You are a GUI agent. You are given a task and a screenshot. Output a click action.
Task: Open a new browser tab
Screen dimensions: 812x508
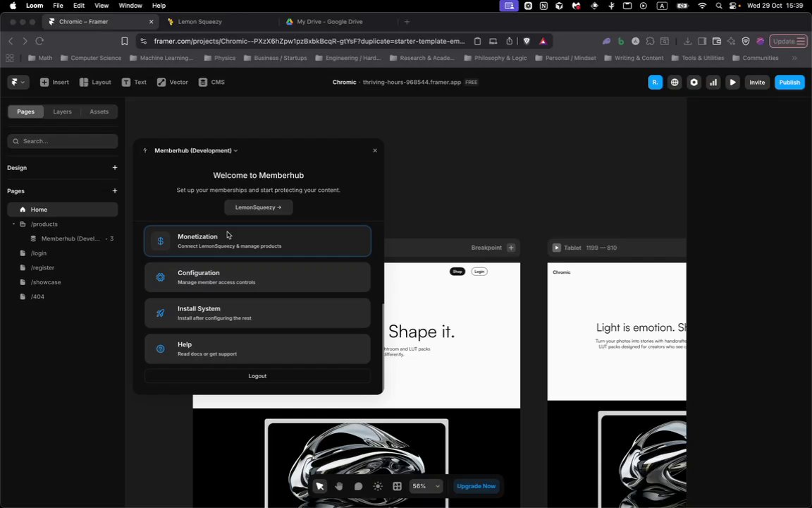pos(407,22)
